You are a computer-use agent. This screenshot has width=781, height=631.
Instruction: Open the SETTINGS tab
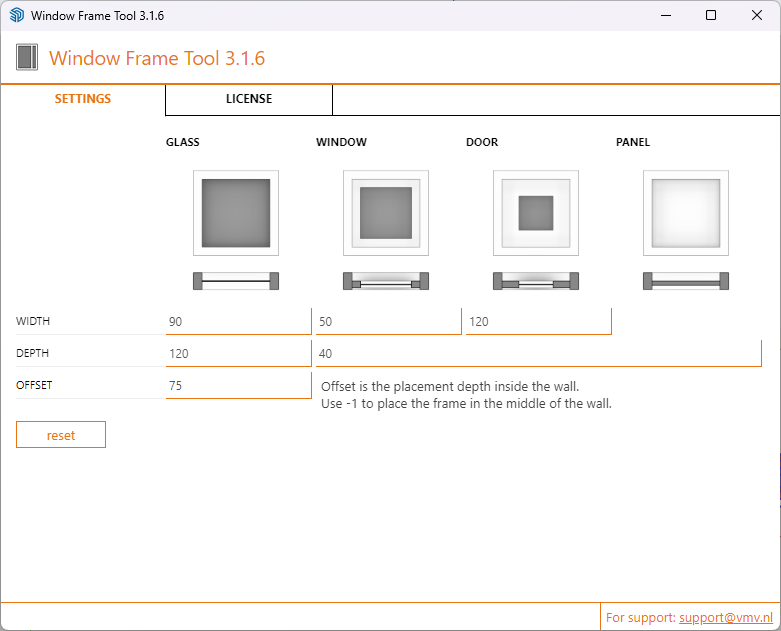pos(83,99)
